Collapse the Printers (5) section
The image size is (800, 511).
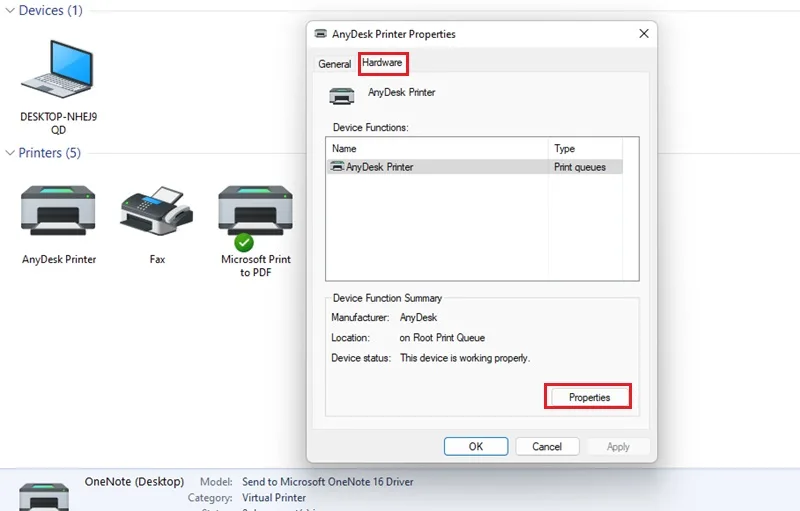tap(10, 153)
